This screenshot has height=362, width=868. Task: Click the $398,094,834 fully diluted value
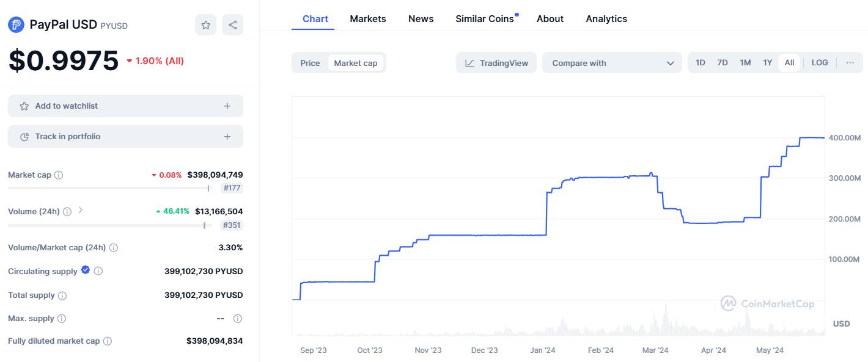(x=215, y=341)
